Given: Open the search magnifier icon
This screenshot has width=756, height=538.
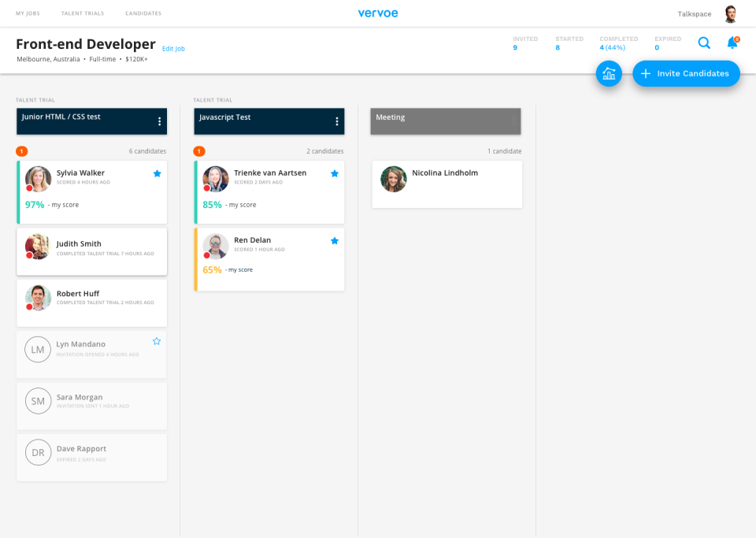Looking at the screenshot, I should (x=704, y=43).
